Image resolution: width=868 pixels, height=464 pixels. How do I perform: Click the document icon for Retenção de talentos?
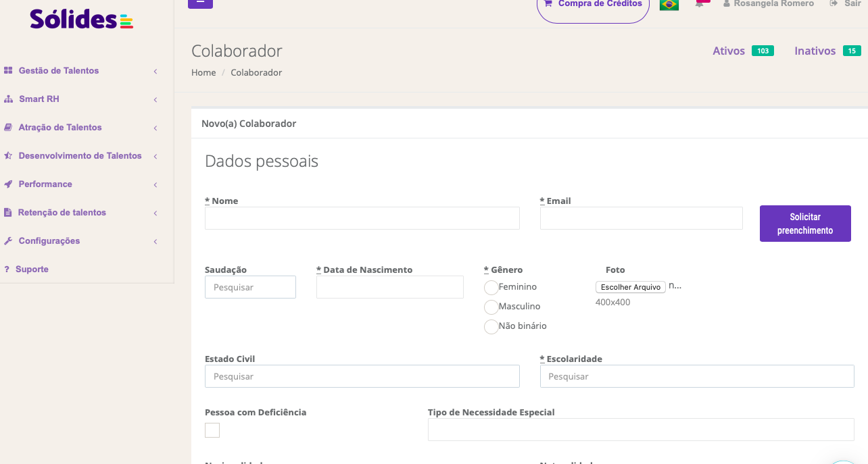tap(9, 213)
